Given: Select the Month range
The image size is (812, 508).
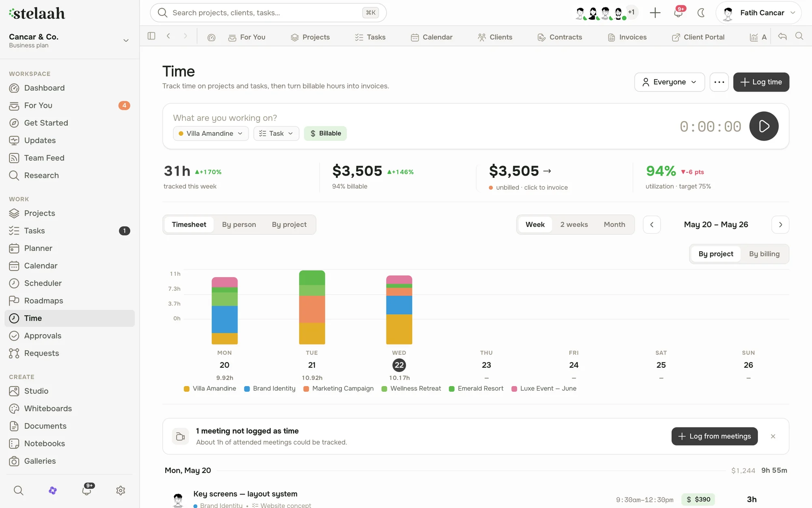Looking at the screenshot, I should coord(614,224).
